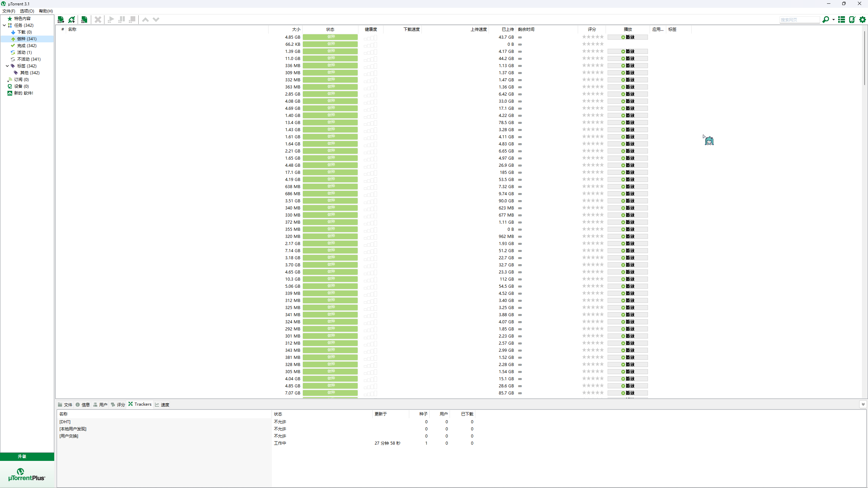
Task: Select 完成 (342) in the sidebar
Action: 26,46
